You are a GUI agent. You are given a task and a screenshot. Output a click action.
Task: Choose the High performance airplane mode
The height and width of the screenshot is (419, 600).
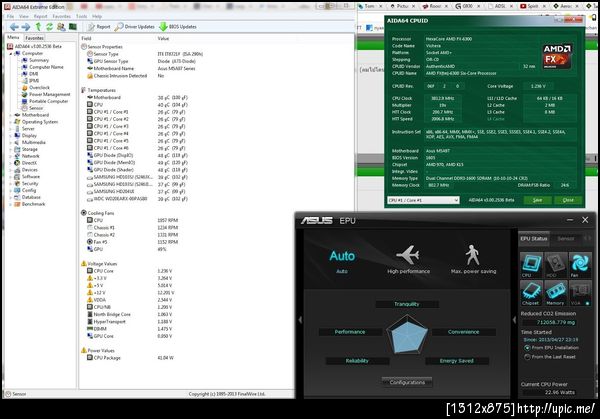(408, 259)
